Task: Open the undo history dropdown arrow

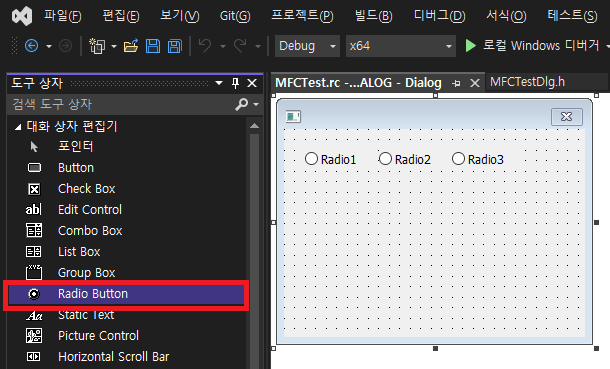Action: coord(223,47)
